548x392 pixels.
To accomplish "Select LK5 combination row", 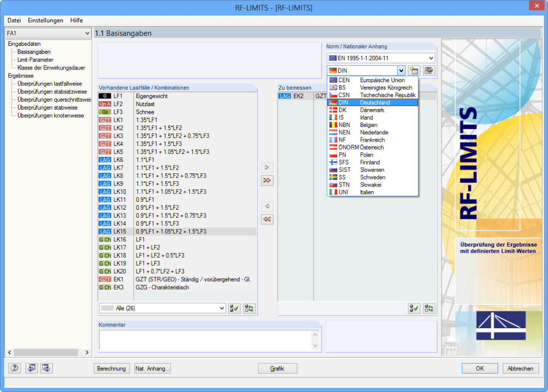I will tap(178, 152).
